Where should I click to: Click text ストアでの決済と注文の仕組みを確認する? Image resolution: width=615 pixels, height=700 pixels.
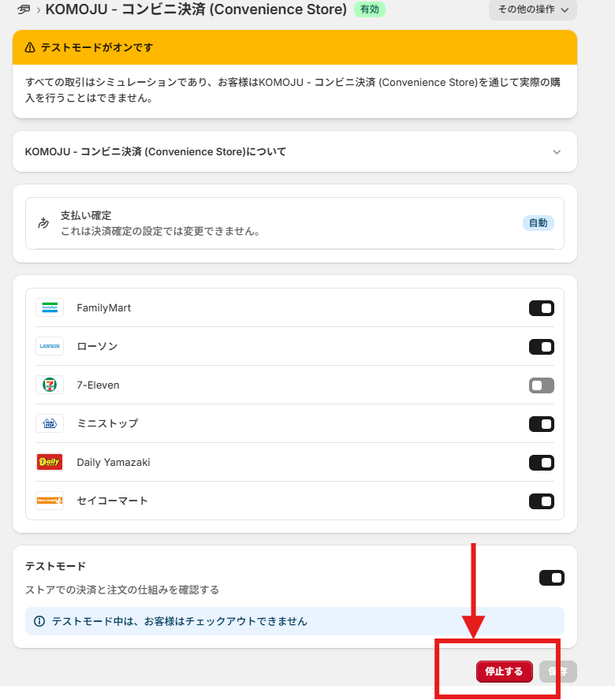[122, 590]
